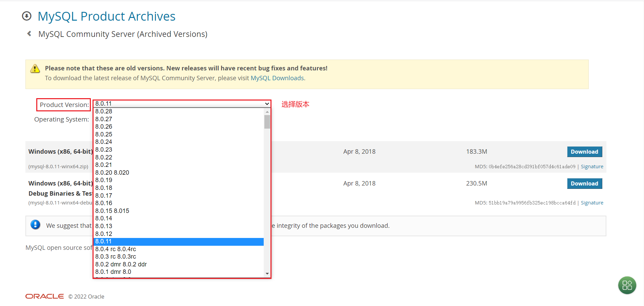Download the 183.3M Windows zip archive
644x306 pixels.
tap(584, 152)
